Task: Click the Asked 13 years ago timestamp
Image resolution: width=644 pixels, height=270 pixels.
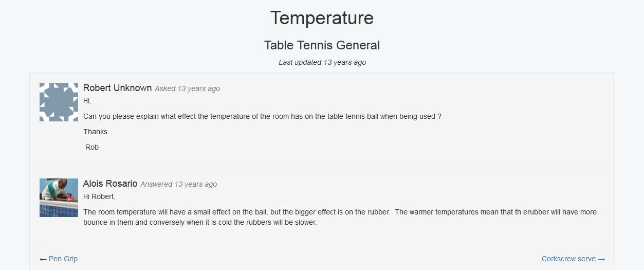Action: [x=187, y=88]
